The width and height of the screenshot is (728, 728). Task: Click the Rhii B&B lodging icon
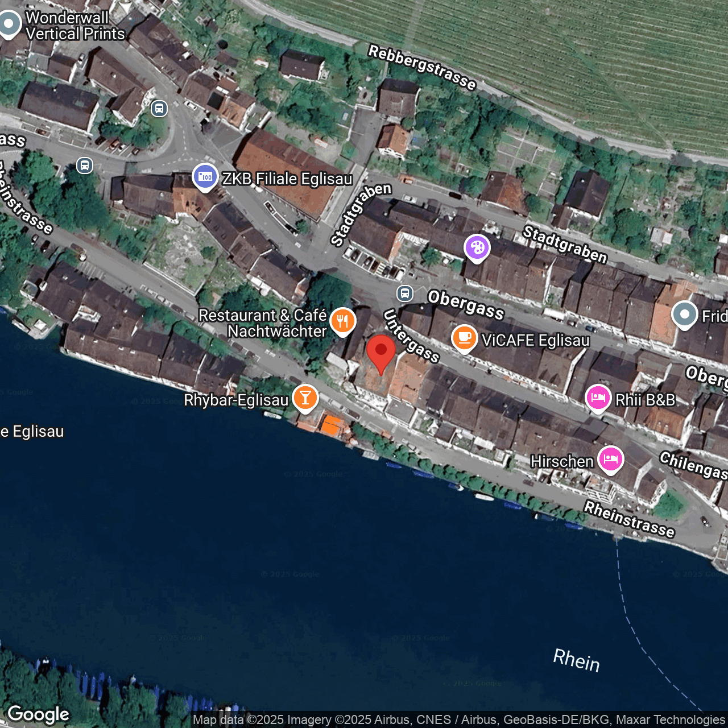597,398
